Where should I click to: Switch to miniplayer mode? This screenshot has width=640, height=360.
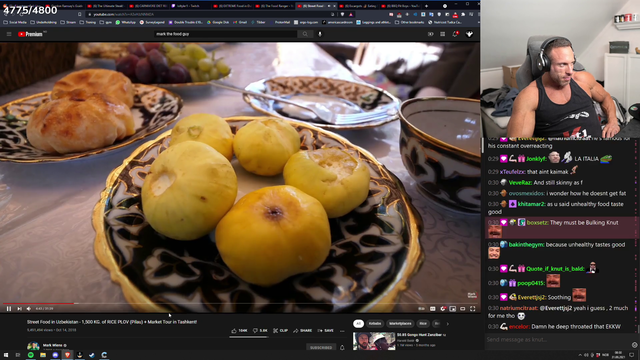point(453,309)
